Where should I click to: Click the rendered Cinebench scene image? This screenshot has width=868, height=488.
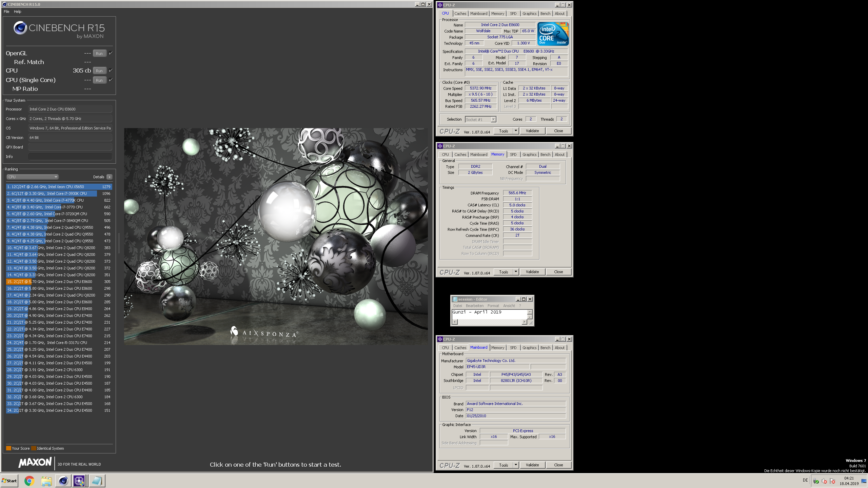coord(276,236)
